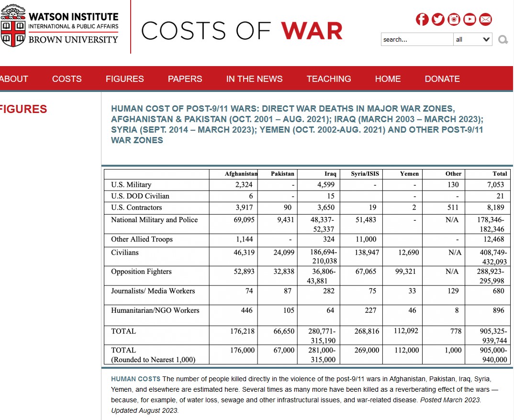Select the Other column header
Screen dimensions: 514x420
(453, 173)
